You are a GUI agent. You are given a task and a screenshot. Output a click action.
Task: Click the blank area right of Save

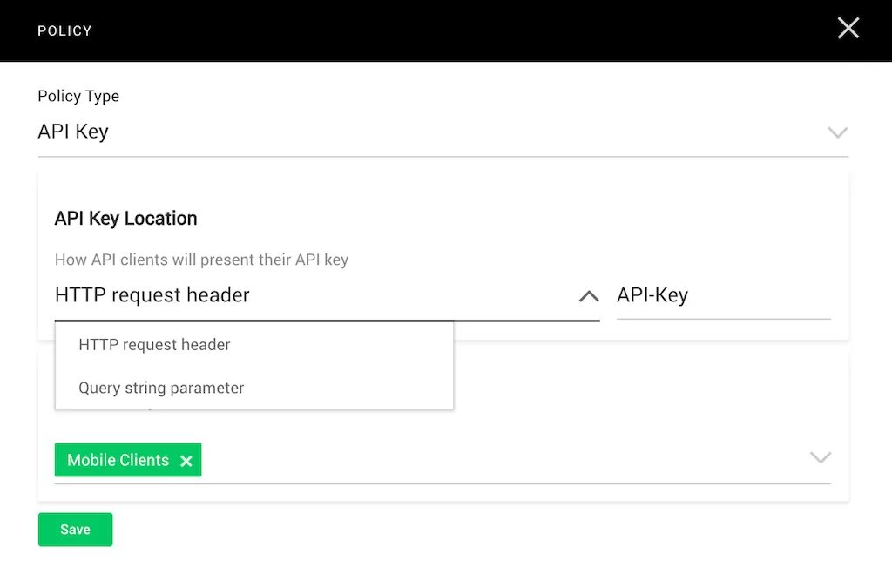(x=436, y=530)
